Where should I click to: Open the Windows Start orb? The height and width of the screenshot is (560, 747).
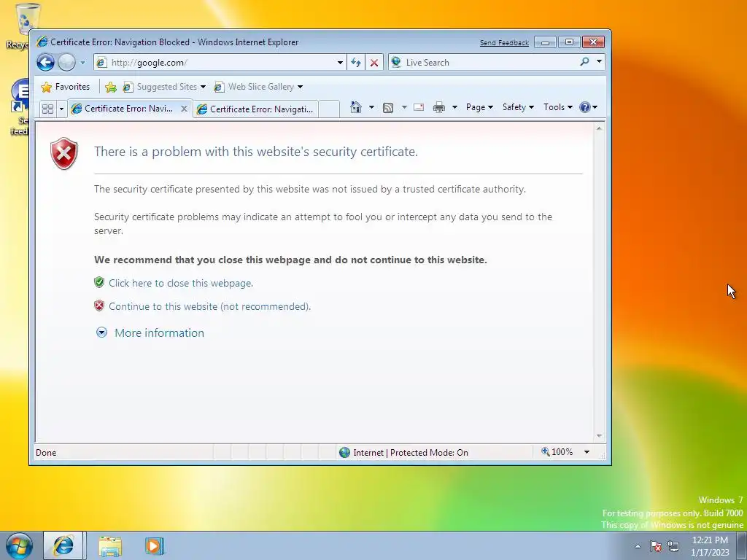point(20,545)
